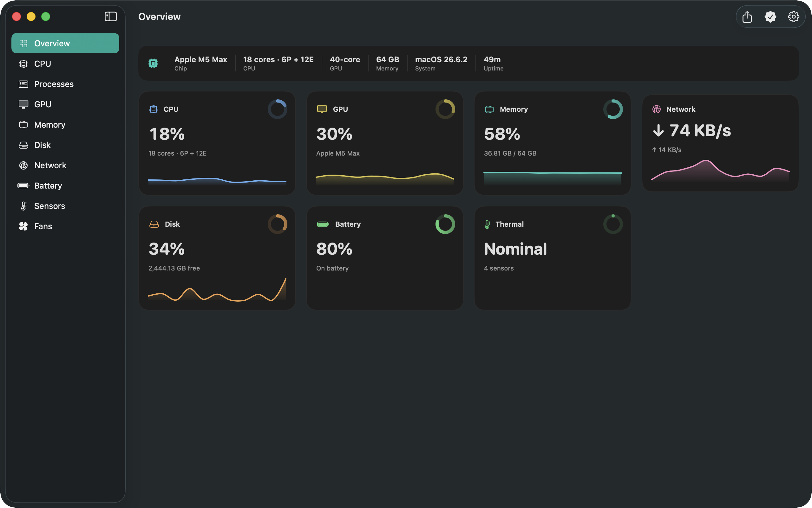Select Disk in the sidebar

65,145
